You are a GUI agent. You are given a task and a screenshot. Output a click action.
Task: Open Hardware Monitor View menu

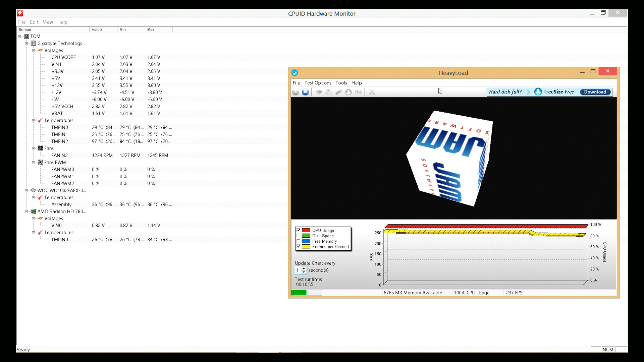[x=48, y=22]
